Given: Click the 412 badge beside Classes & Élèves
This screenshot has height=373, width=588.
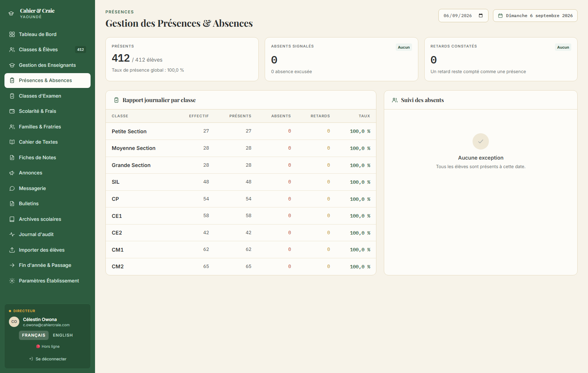Looking at the screenshot, I should coord(81,50).
